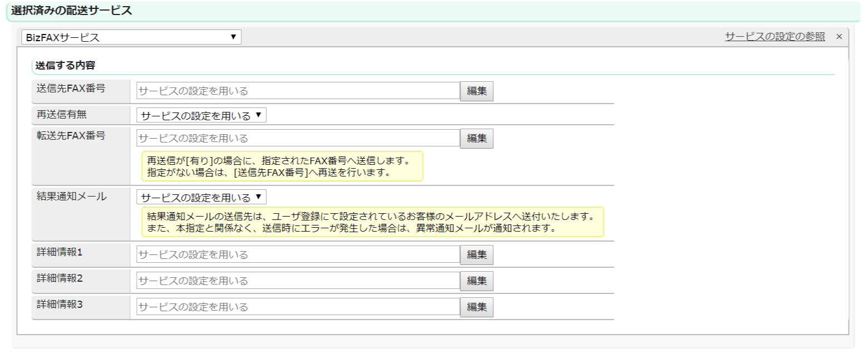Viewport: 868px width, 363px height.
Task: Click the yellow note about 再送信 forwarding
Action: pos(282,166)
